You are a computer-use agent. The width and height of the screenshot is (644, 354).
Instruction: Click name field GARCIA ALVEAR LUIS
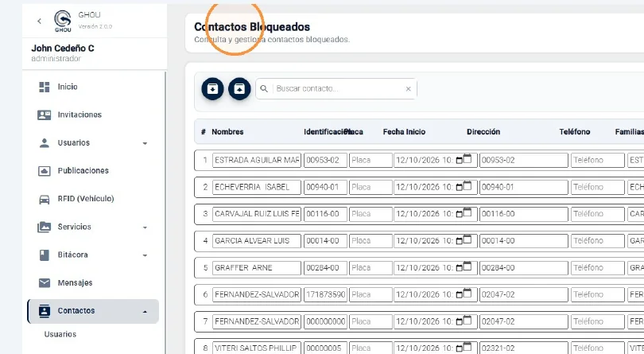pos(257,241)
